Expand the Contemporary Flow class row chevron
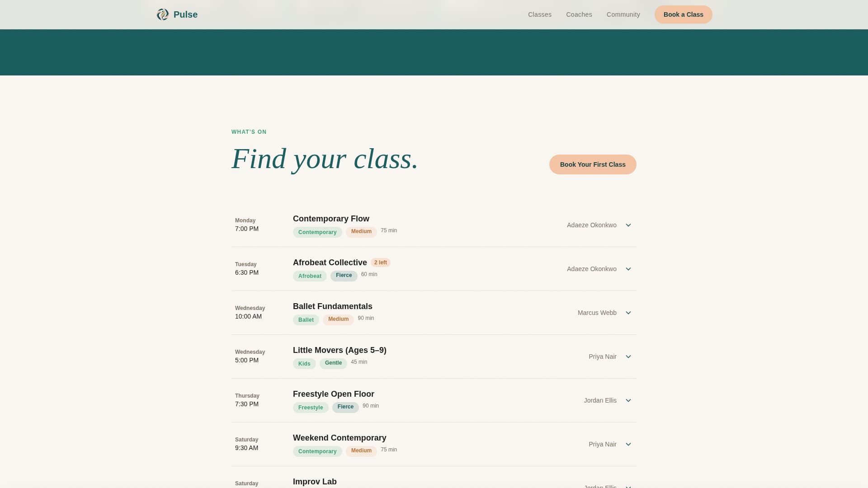Image resolution: width=868 pixels, height=488 pixels. pos(628,225)
